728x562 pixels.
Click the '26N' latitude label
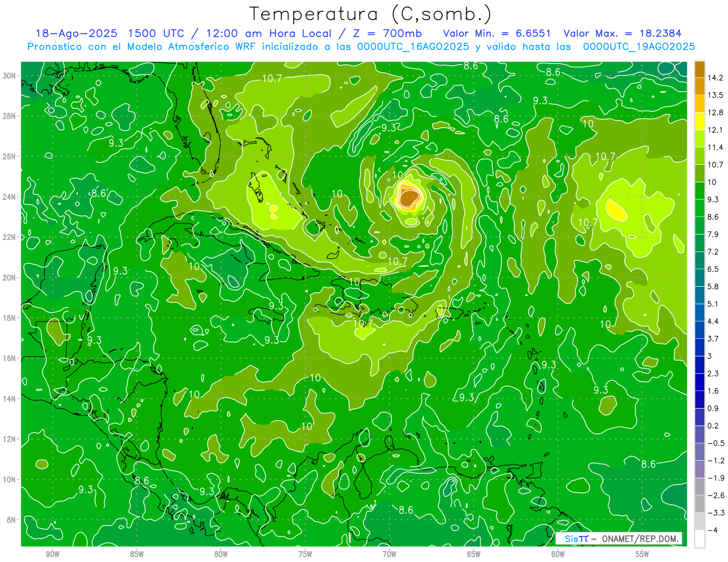point(9,156)
